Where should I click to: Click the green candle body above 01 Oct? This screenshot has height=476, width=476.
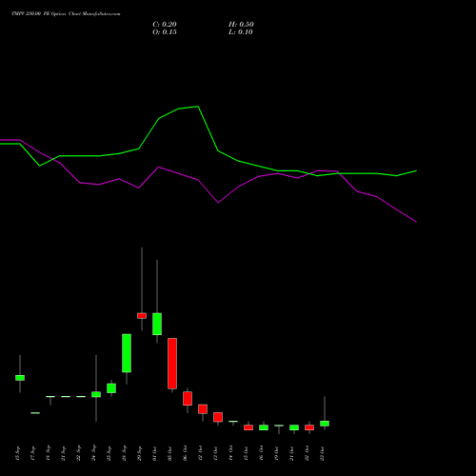(157, 324)
